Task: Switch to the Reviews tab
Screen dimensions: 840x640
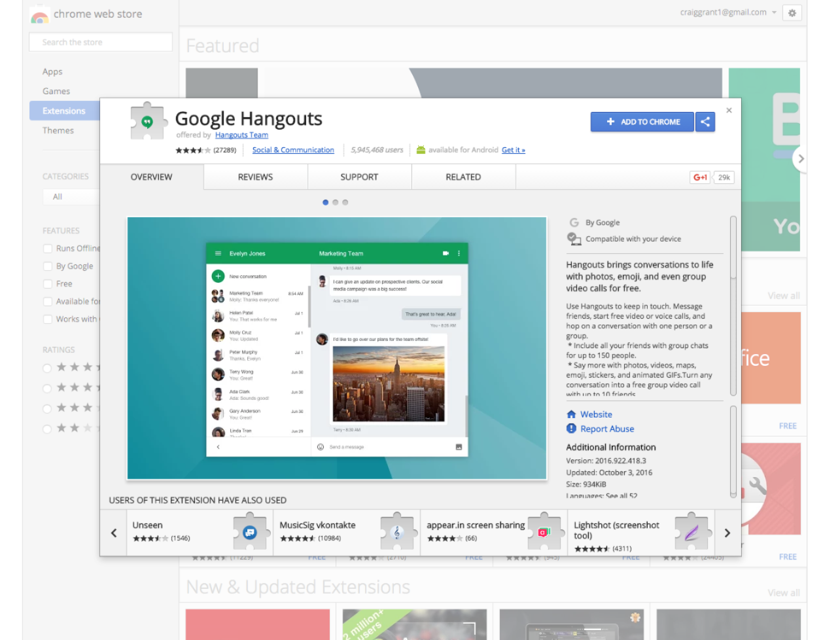Action: tap(255, 177)
